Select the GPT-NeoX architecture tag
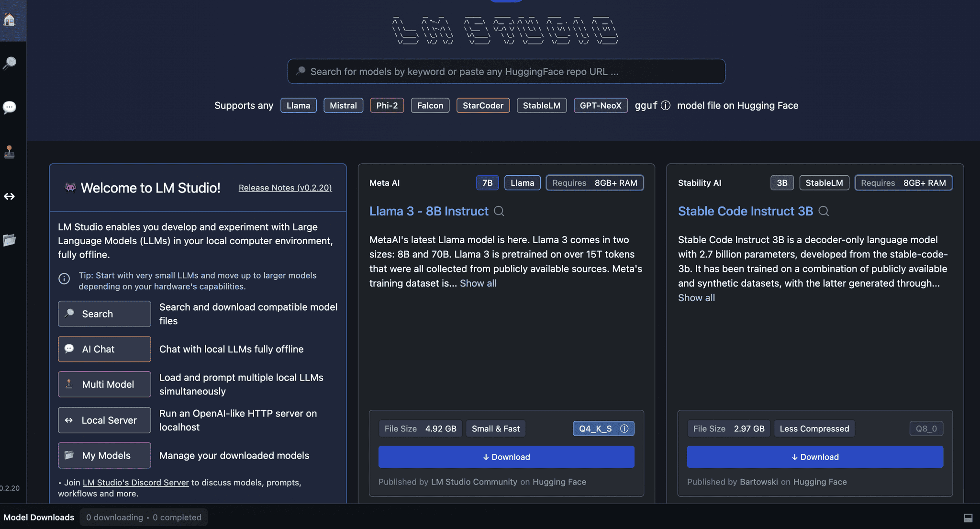 [601, 105]
